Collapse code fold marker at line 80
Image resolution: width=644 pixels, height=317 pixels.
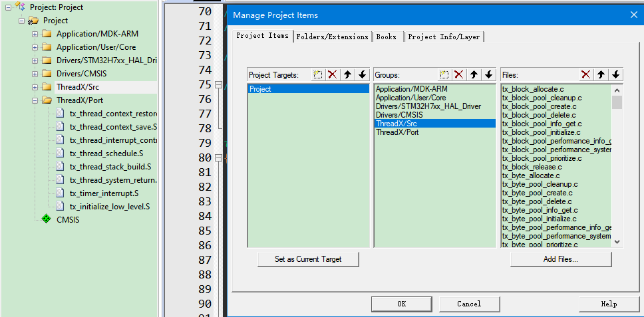218,158
